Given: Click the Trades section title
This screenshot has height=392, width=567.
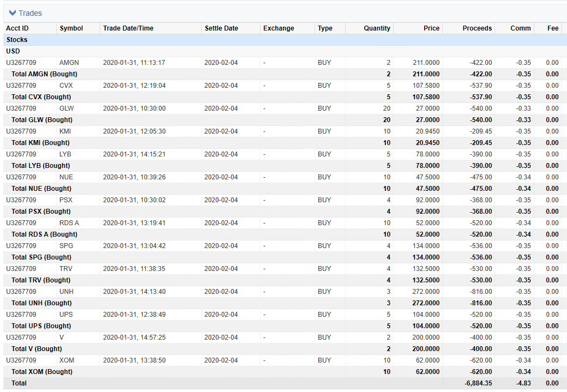Looking at the screenshot, I should [x=31, y=13].
